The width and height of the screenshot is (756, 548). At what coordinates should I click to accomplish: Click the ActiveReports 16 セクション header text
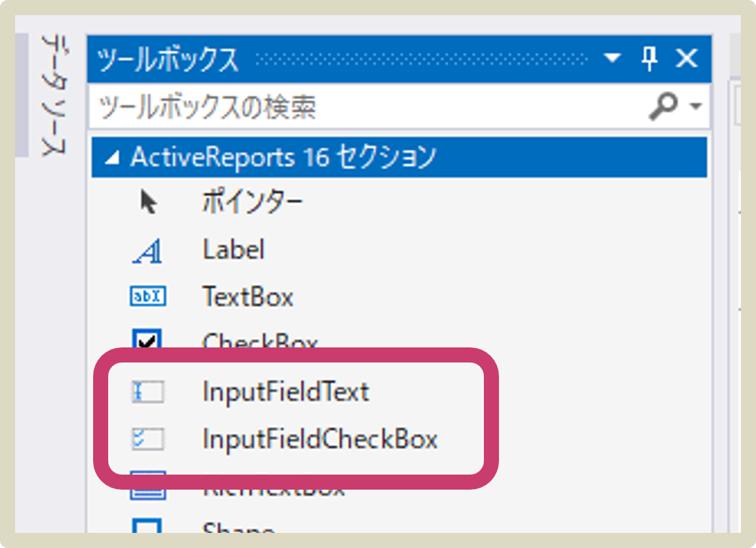[x=283, y=157]
